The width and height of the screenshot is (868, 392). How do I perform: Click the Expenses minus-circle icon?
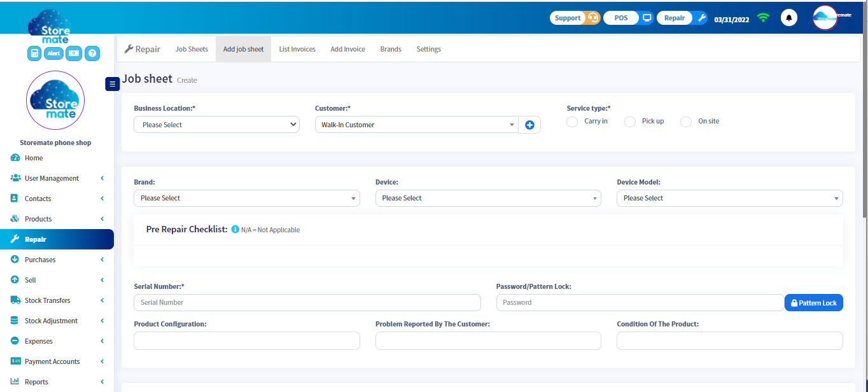pos(15,341)
